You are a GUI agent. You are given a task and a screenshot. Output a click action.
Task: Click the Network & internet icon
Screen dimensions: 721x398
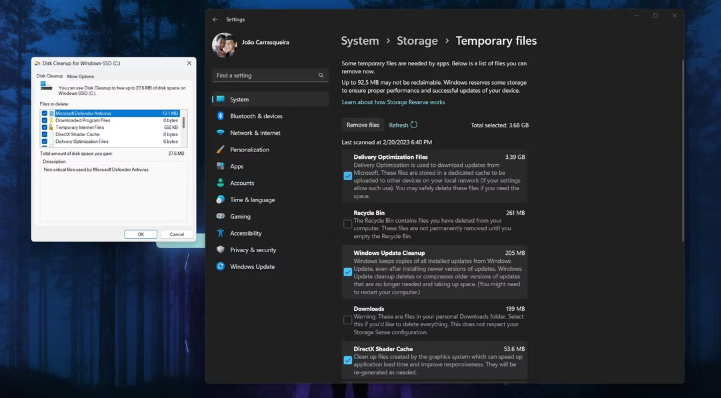[221, 133]
